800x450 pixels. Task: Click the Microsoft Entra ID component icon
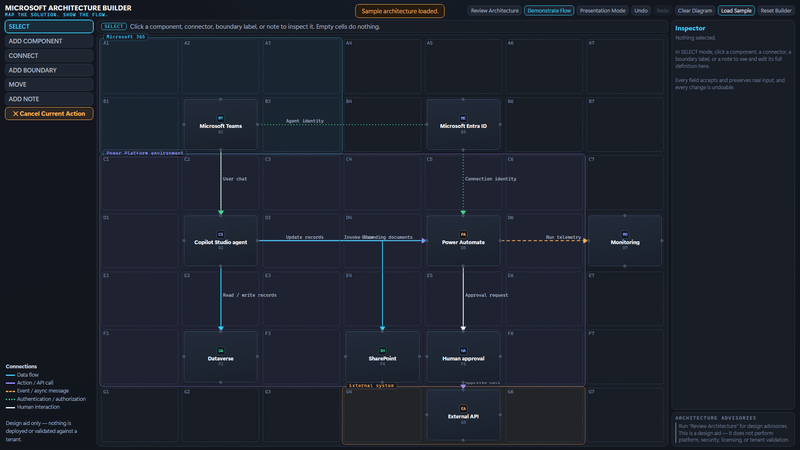tap(463, 118)
